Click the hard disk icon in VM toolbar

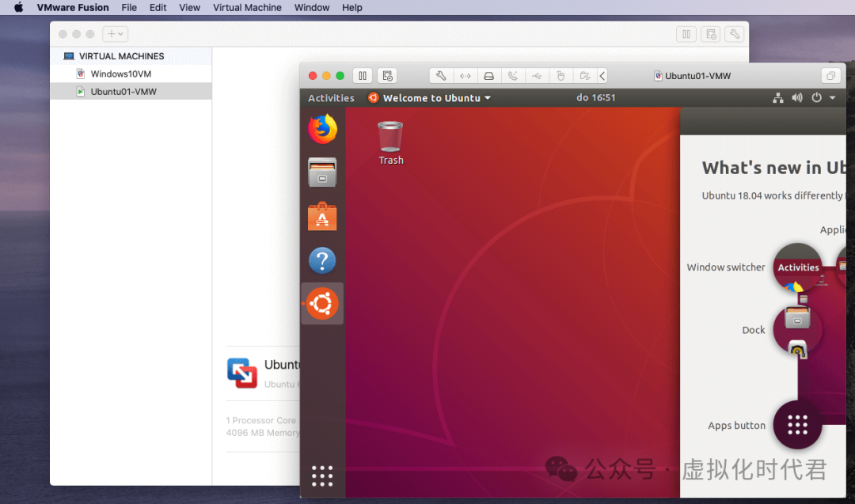pos(489,76)
